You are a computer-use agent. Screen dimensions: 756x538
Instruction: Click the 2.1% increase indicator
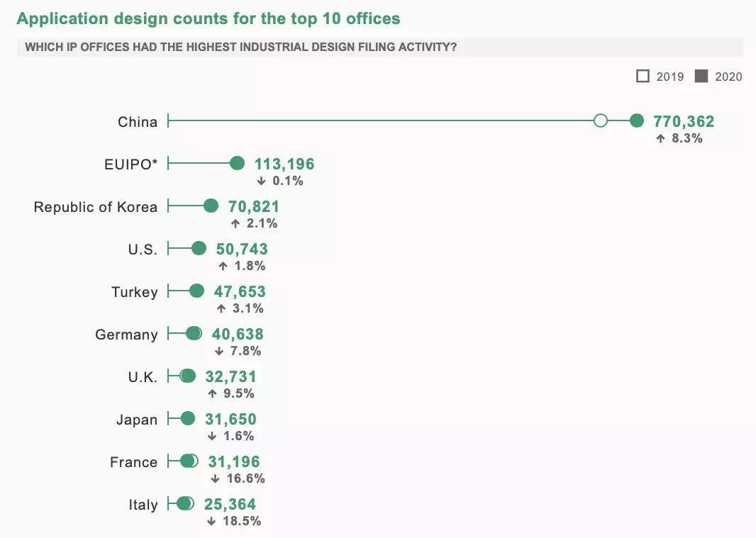pyautogui.click(x=254, y=223)
